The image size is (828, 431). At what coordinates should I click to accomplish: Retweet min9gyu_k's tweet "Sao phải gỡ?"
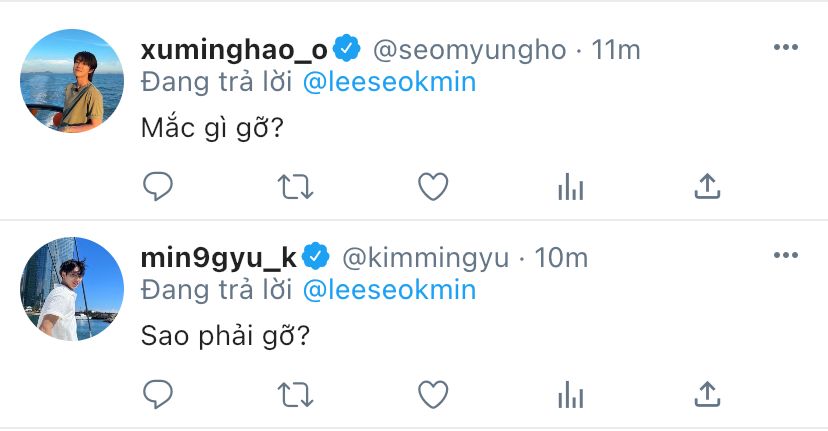(296, 394)
